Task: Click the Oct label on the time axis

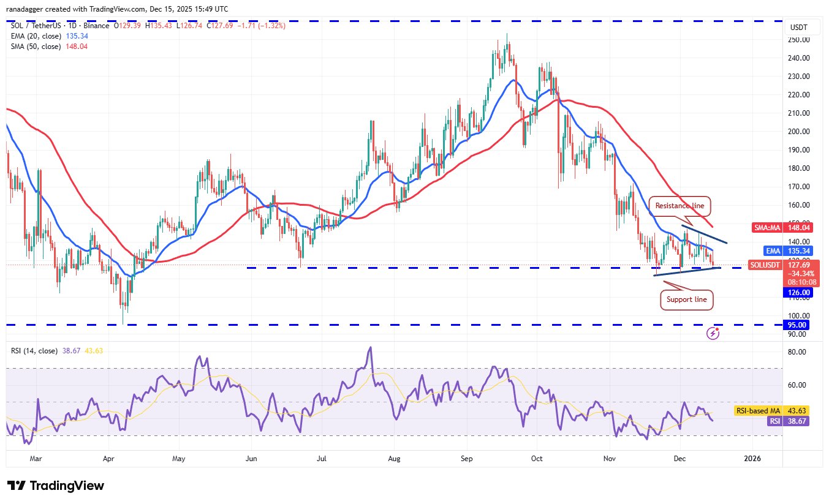Action: point(537,458)
